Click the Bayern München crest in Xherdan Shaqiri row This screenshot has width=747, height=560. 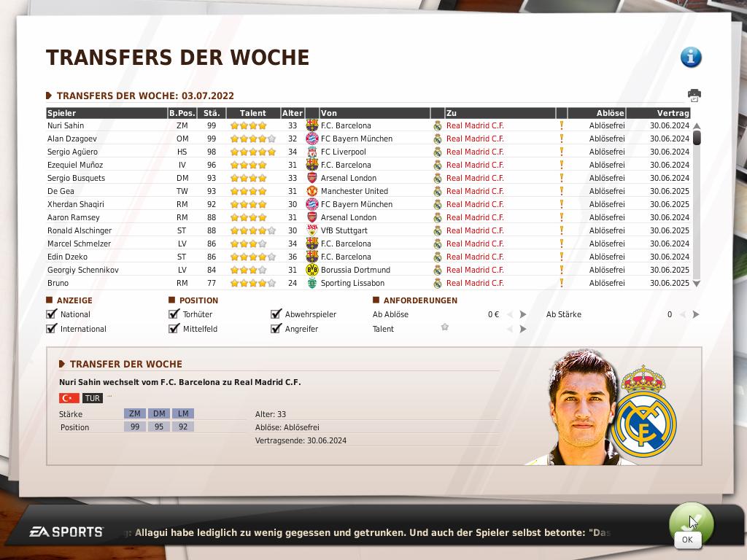[312, 204]
